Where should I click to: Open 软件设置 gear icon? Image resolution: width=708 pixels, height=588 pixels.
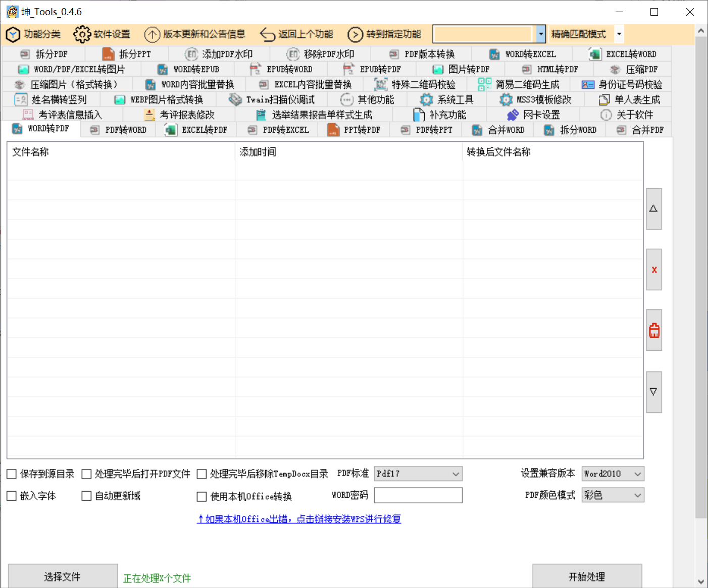(x=82, y=34)
